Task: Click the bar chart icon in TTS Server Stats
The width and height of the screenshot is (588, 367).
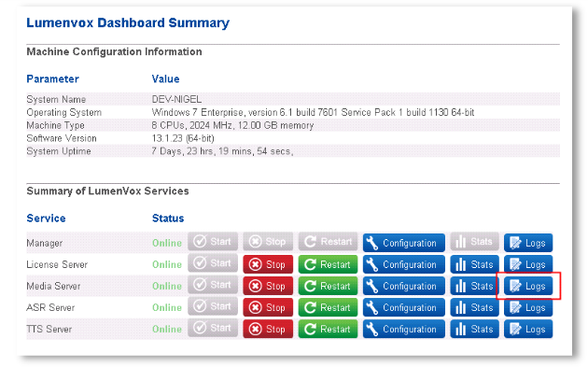Action: pos(460,329)
